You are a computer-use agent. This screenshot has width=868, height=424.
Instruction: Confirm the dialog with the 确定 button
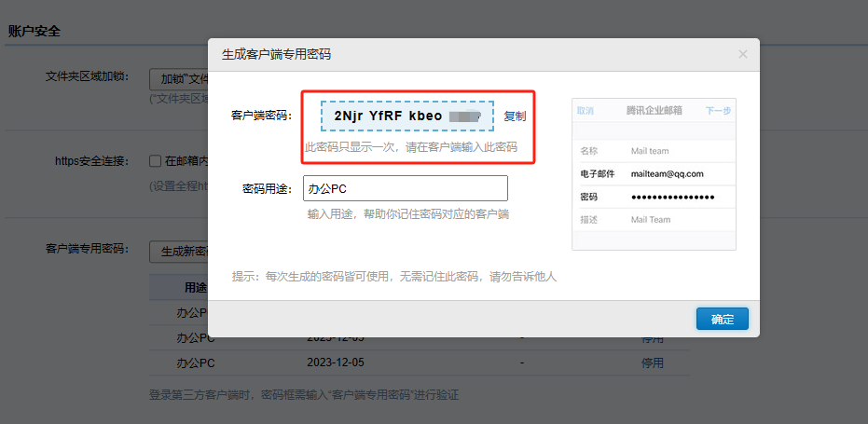point(723,319)
